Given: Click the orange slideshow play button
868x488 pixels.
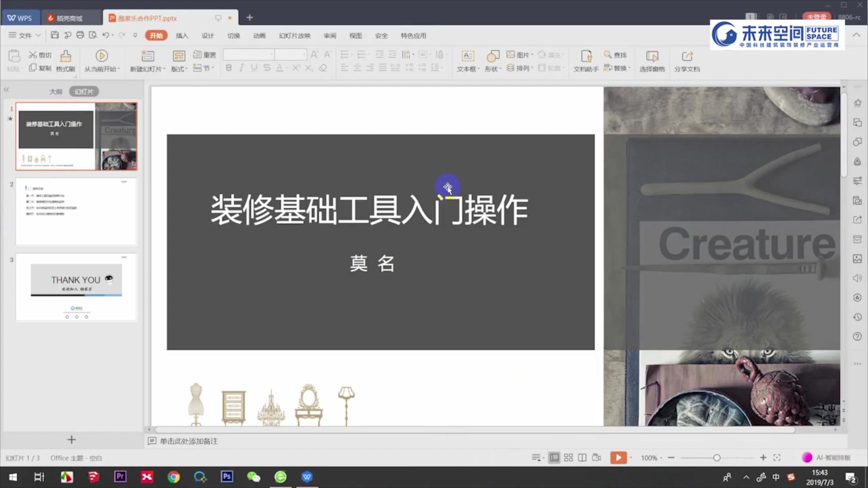Looking at the screenshot, I should tap(618, 458).
